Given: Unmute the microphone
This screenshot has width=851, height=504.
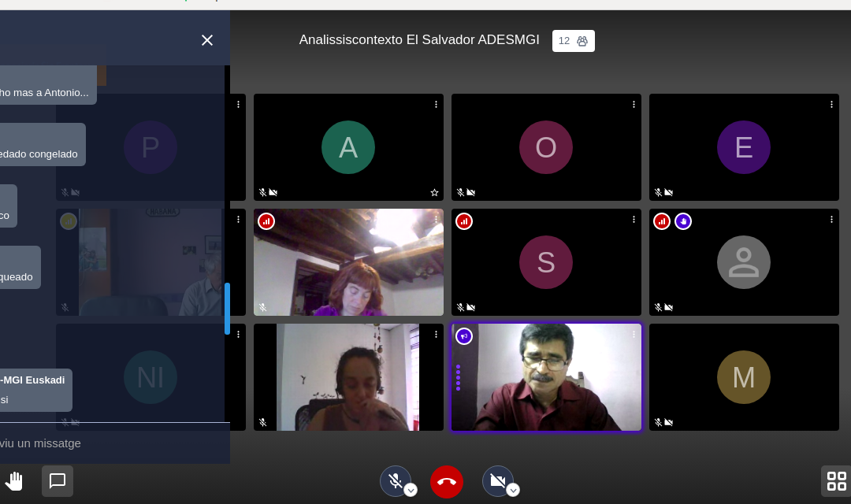Looking at the screenshot, I should coord(394,480).
